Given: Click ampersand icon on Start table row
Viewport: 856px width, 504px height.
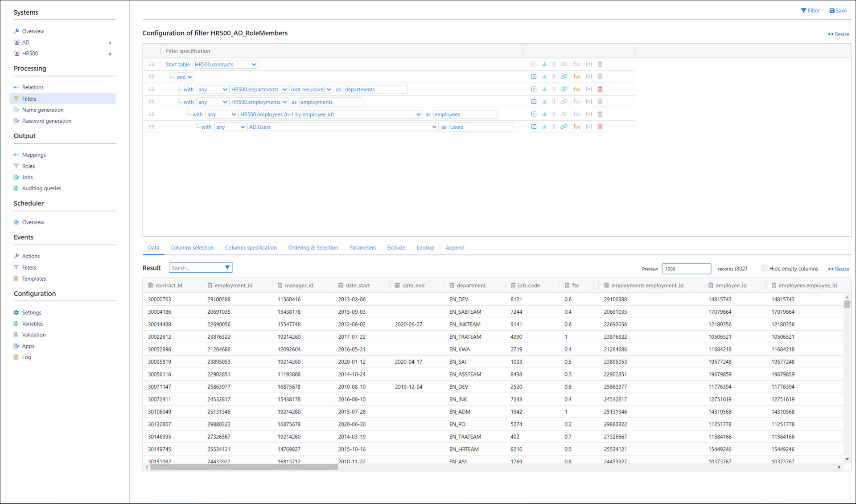Looking at the screenshot, I should coord(544,64).
